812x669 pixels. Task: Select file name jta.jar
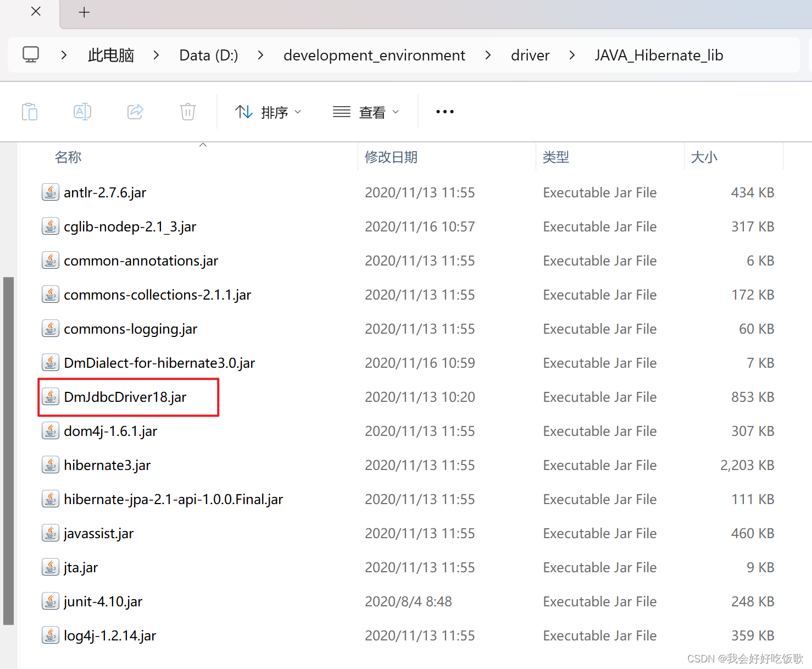[81, 568]
